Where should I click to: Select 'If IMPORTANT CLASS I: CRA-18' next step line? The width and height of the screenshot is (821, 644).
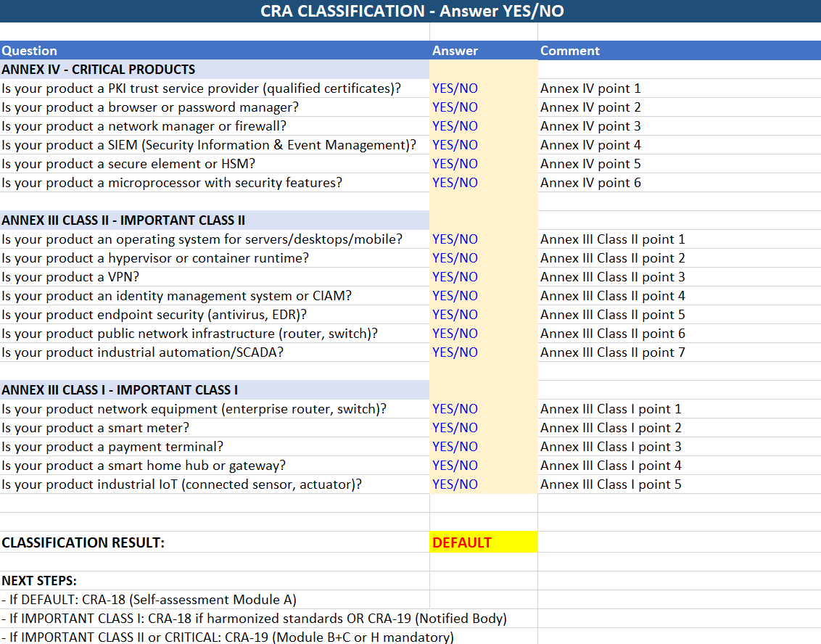click(255, 619)
